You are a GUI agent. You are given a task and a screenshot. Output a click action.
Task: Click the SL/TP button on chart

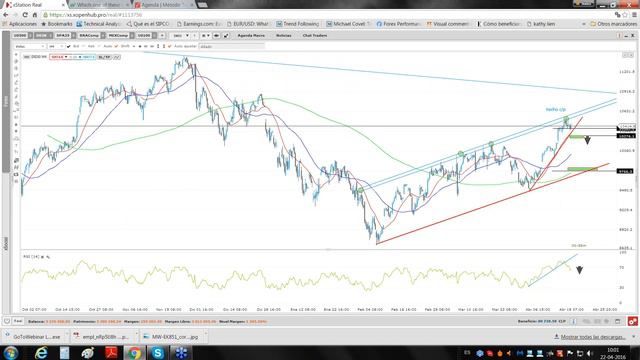coord(104,57)
